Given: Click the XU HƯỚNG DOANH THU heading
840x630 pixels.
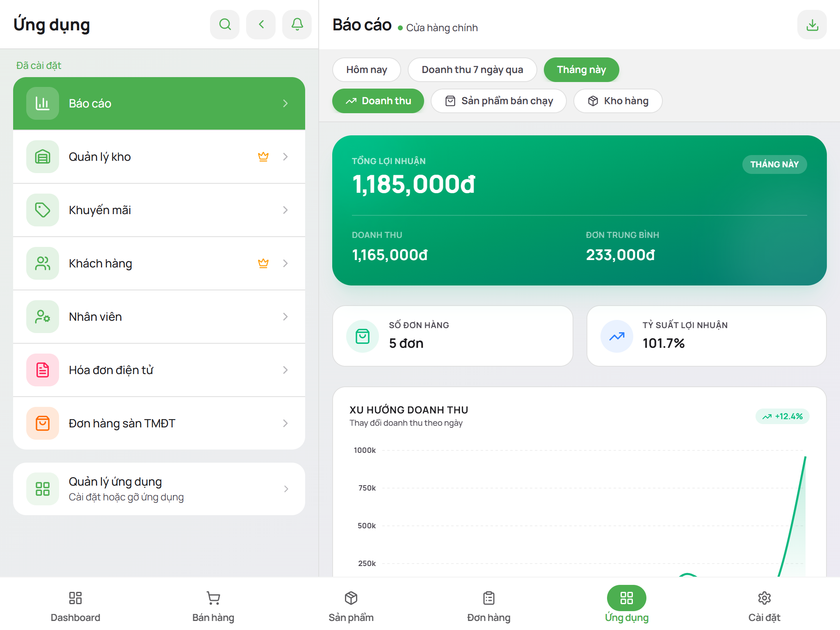Looking at the screenshot, I should click(409, 410).
